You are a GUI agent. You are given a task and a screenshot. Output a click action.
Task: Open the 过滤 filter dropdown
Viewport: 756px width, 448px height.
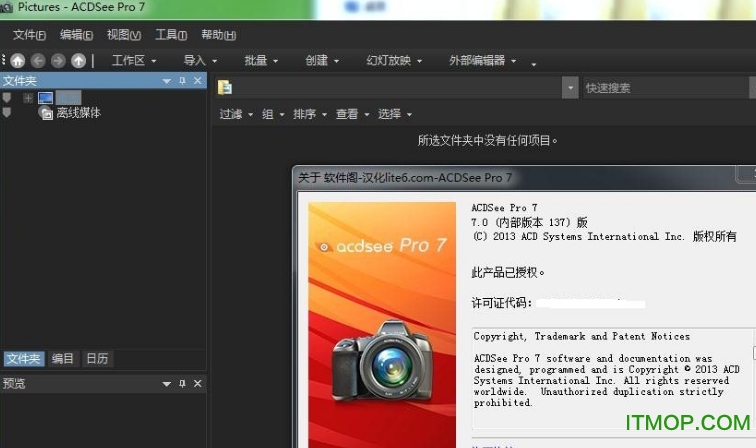point(236,114)
